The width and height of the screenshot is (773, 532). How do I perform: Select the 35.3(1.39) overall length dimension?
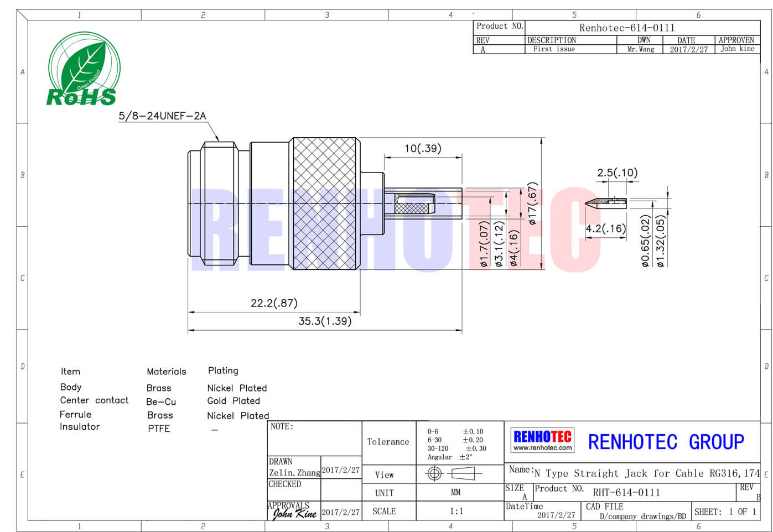(325, 321)
